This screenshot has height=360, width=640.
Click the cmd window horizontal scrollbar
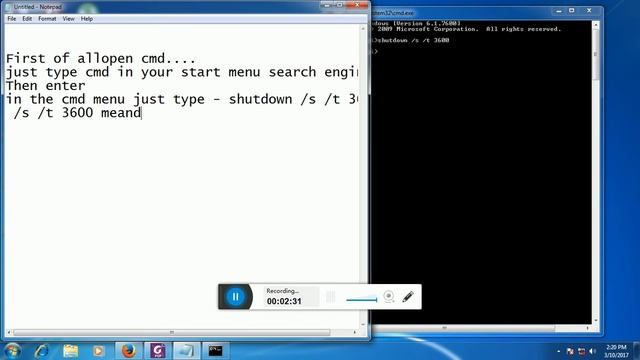(482, 328)
